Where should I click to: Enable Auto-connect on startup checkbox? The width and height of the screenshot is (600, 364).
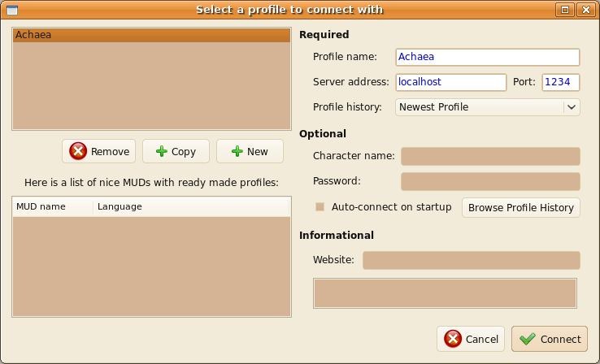[x=320, y=207]
